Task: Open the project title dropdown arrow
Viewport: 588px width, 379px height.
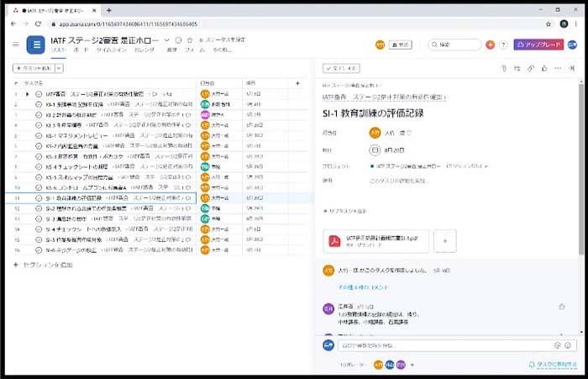Action: pyautogui.click(x=167, y=39)
